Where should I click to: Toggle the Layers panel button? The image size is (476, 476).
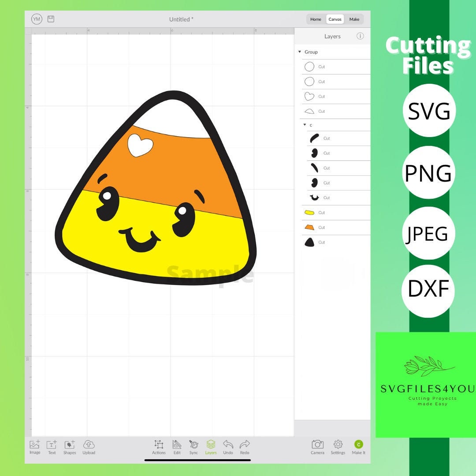211,446
